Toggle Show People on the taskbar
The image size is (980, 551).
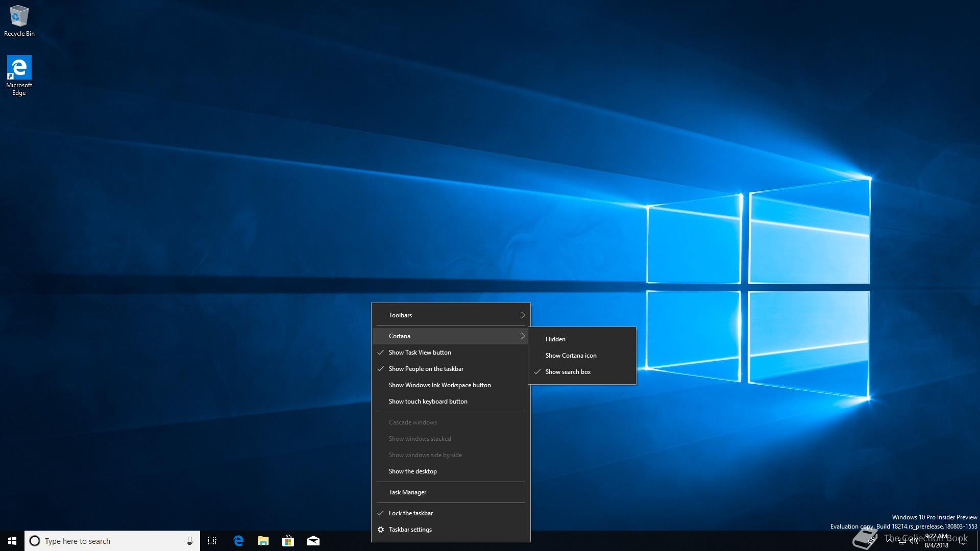point(426,369)
